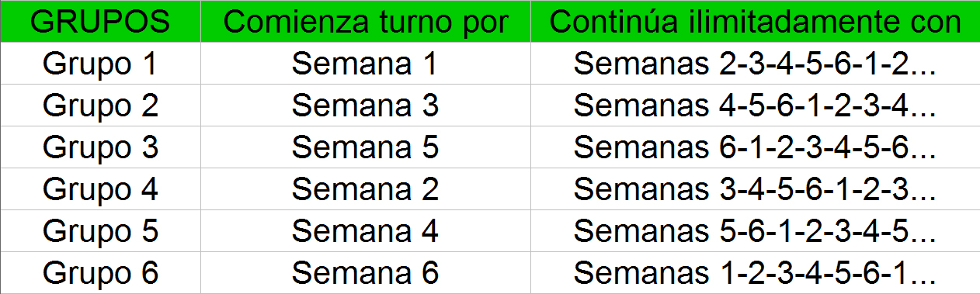Select the 'Comienza turno por' header cell
This screenshot has height=294, width=980.
pyautogui.click(x=366, y=21)
